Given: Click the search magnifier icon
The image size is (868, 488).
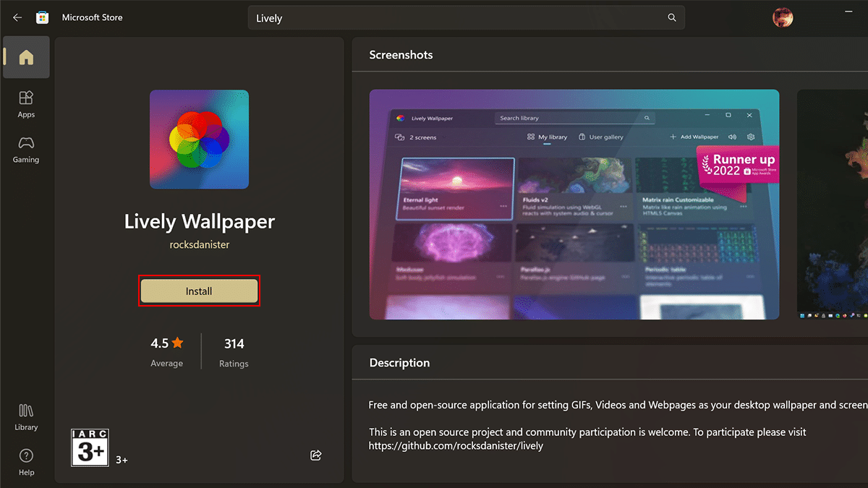Looking at the screenshot, I should [x=672, y=18].
